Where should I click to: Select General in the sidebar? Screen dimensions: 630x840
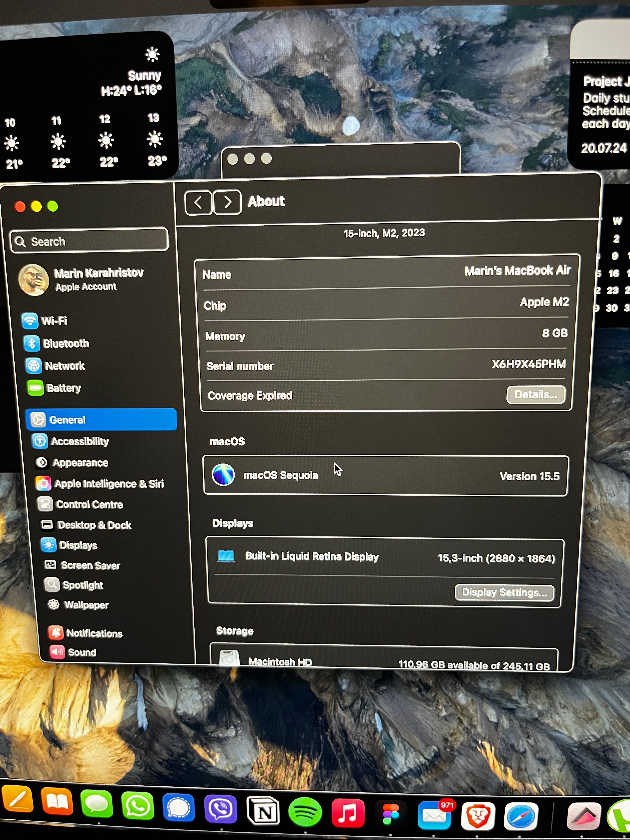pyautogui.click(x=101, y=420)
